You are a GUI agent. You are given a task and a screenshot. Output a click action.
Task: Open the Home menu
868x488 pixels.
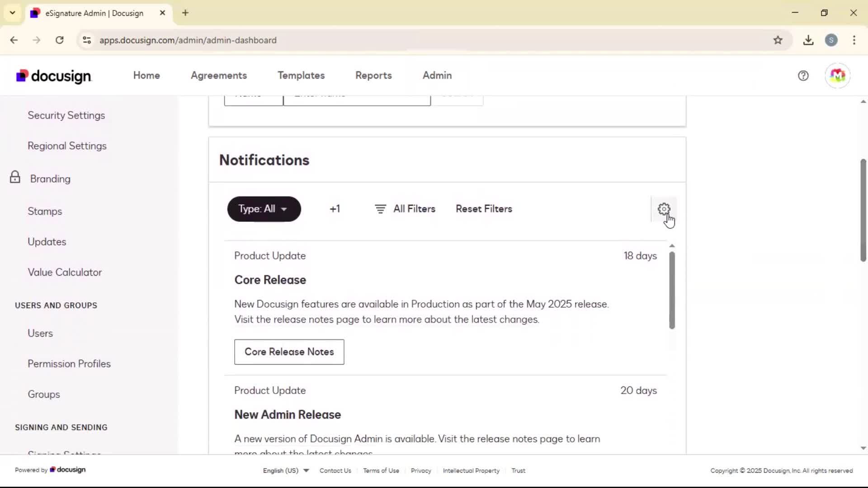pos(146,75)
